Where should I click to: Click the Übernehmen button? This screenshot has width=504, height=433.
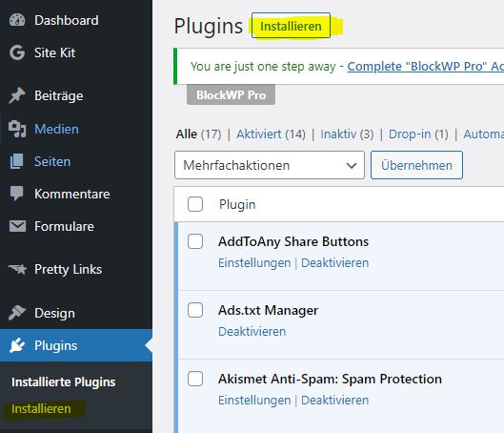[416, 165]
